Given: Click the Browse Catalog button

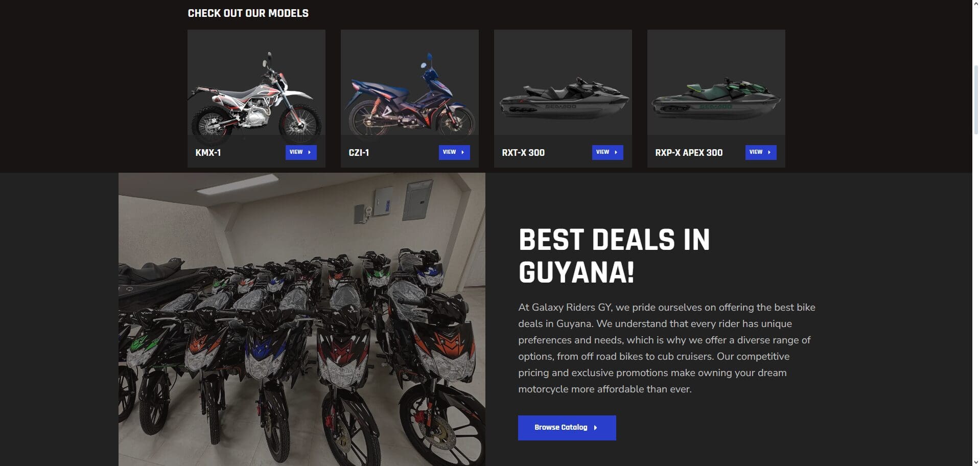Looking at the screenshot, I should (567, 428).
